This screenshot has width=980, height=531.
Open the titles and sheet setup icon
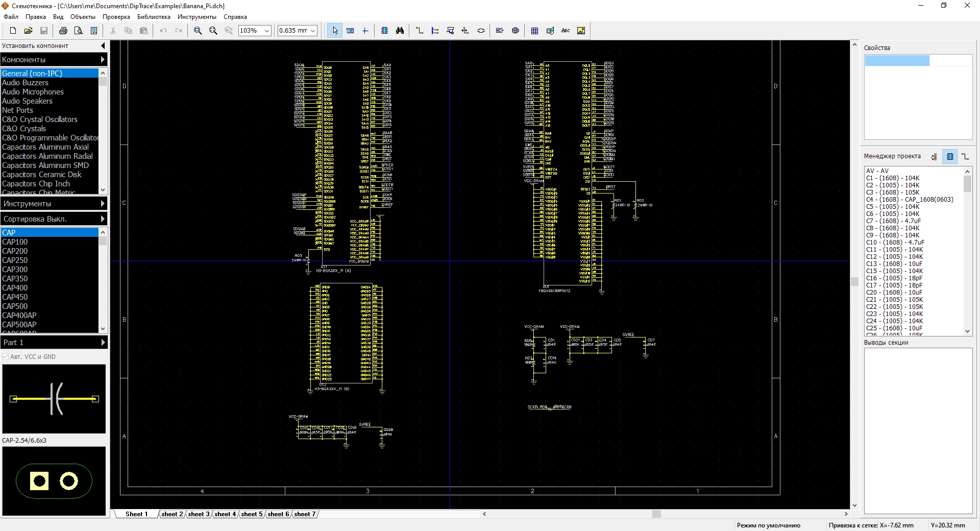pyautogui.click(x=94, y=31)
